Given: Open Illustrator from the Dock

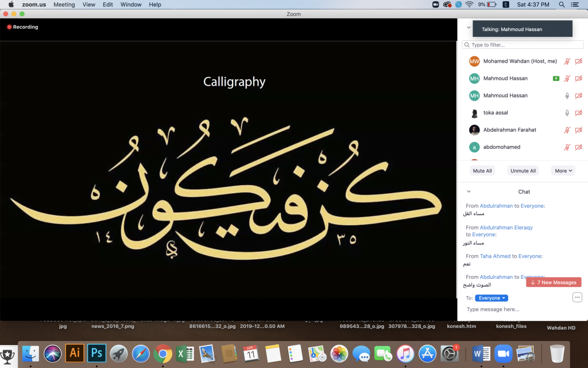Looking at the screenshot, I should click(75, 353).
